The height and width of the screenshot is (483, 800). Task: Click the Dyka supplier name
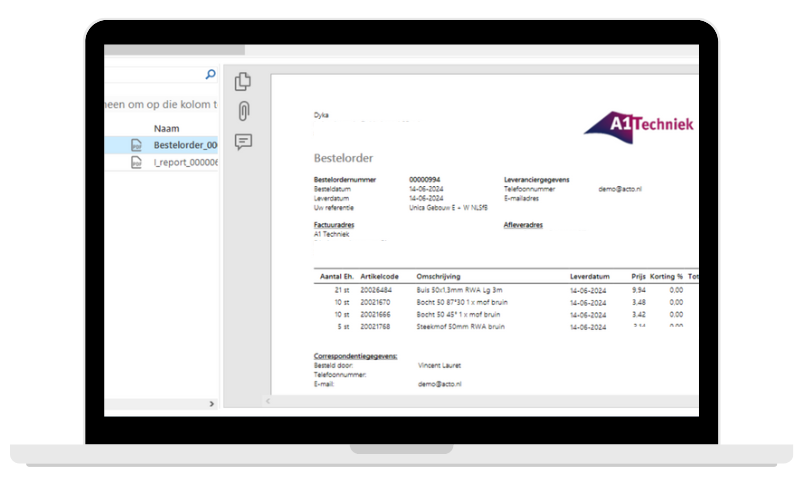321,115
